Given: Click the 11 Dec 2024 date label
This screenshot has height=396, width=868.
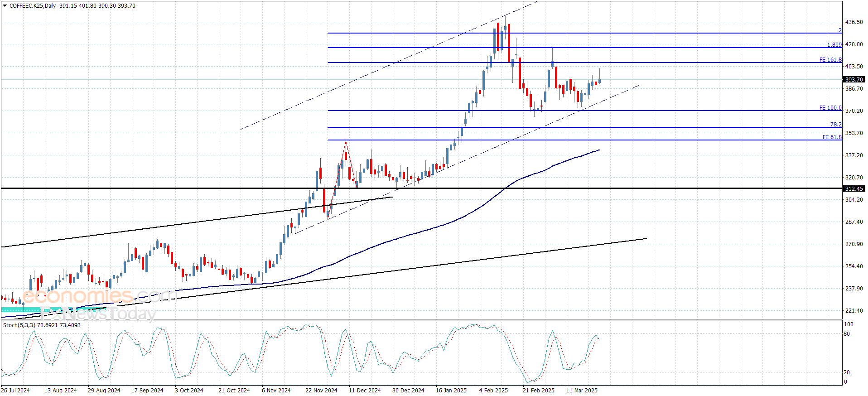Looking at the screenshot, I should coord(365,391).
